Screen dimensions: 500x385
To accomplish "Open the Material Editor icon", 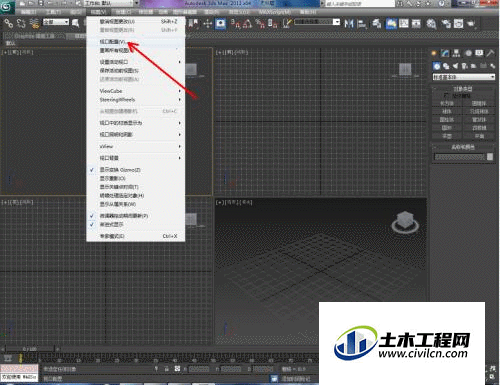I will (x=432, y=24).
